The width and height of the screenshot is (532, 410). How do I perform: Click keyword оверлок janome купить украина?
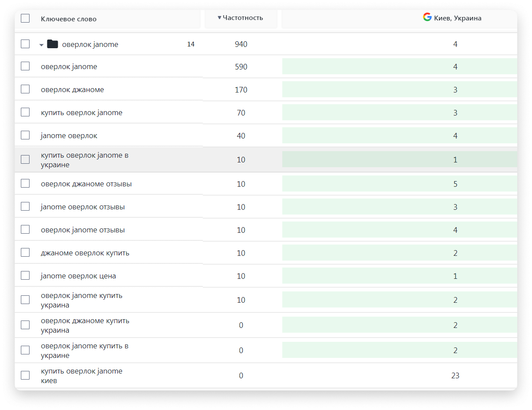pos(82,300)
